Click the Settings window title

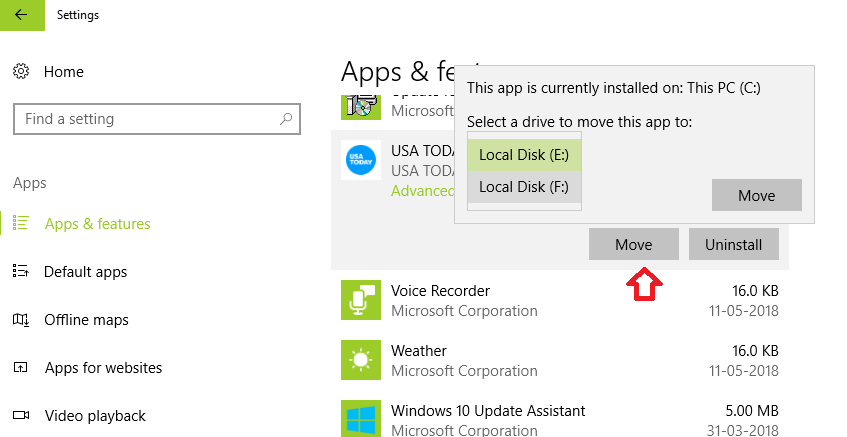click(78, 15)
